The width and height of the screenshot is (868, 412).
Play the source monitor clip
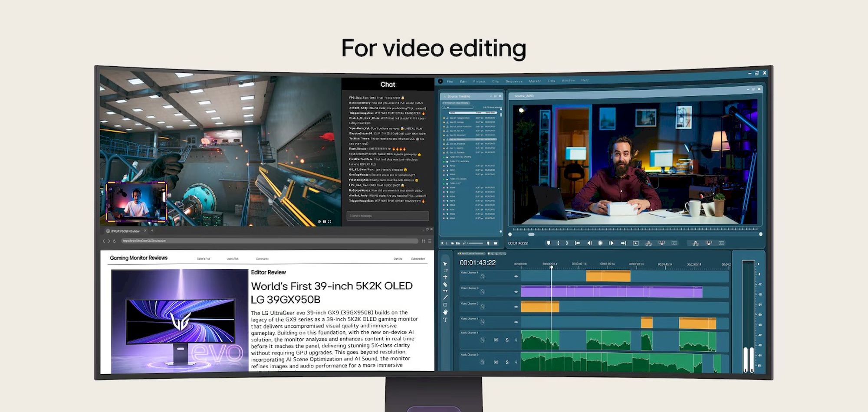coord(600,243)
